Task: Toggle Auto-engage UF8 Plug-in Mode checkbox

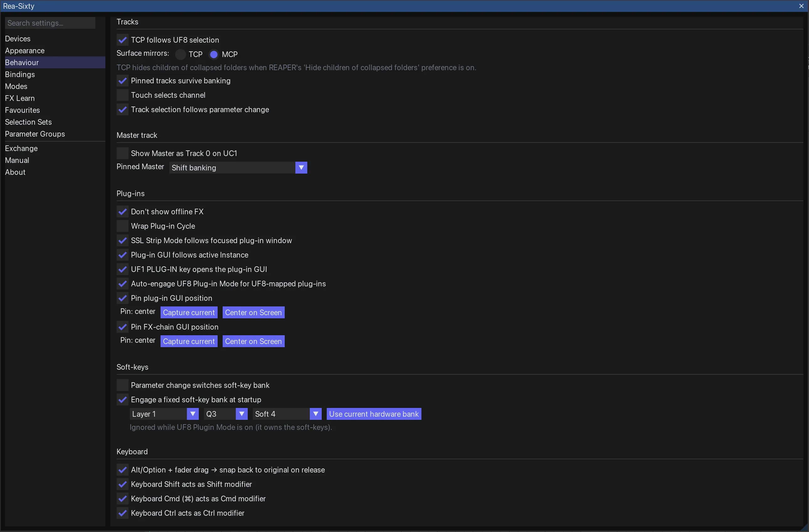Action: coord(122,284)
